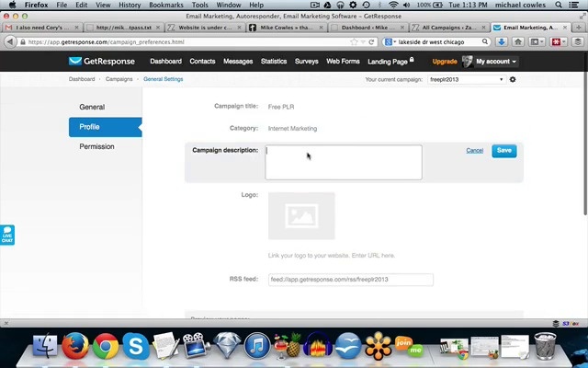Launch Firefox from the dock
This screenshot has height=368, width=588.
click(x=75, y=346)
